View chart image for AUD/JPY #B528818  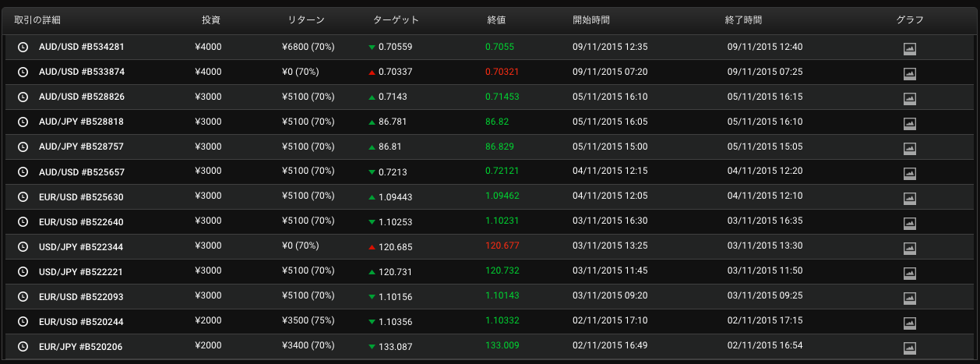click(909, 123)
